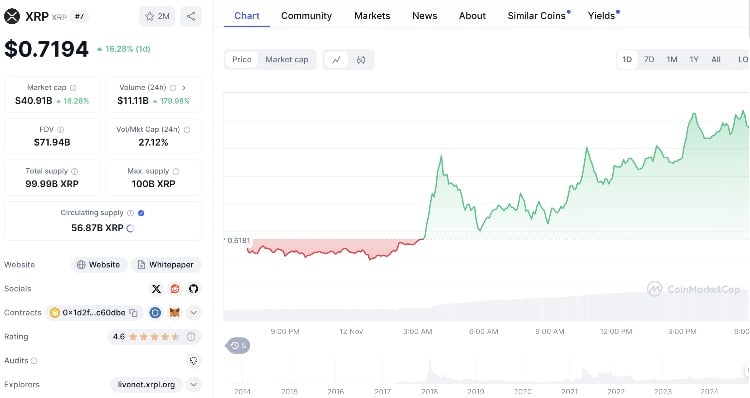Click the blue wallet icon in Contracts
The height and width of the screenshot is (398, 750).
point(155,312)
